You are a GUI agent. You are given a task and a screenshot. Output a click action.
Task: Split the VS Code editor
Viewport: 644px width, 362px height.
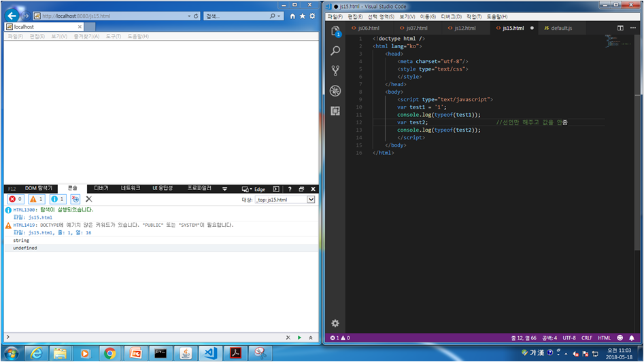click(620, 28)
